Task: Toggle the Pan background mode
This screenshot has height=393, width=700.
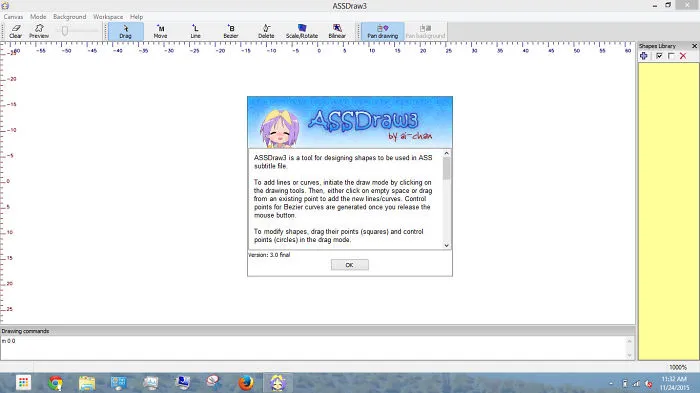Action: coord(425,31)
